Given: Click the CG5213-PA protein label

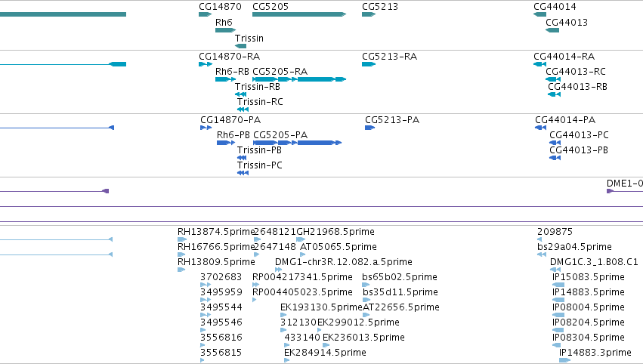Looking at the screenshot, I should [x=392, y=120].
